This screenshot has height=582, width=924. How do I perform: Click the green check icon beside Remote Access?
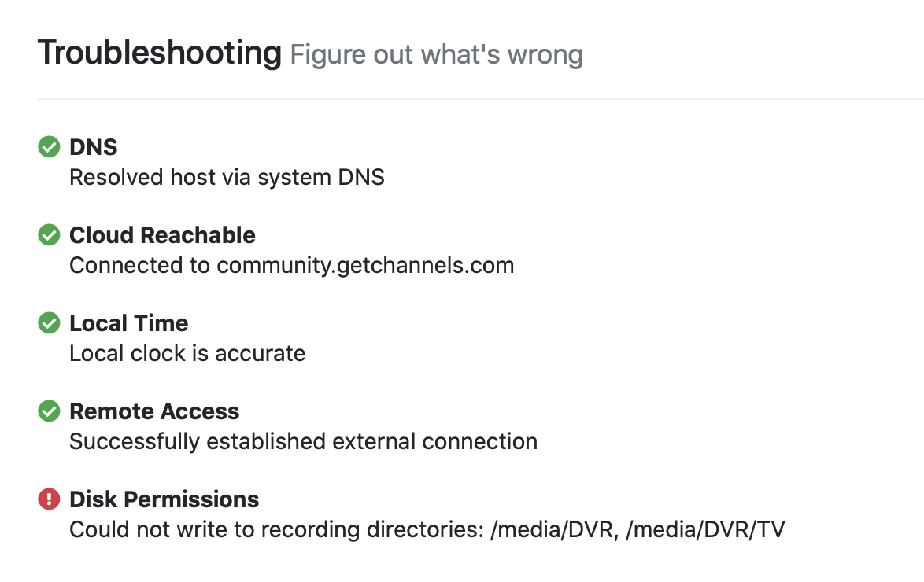tap(49, 411)
